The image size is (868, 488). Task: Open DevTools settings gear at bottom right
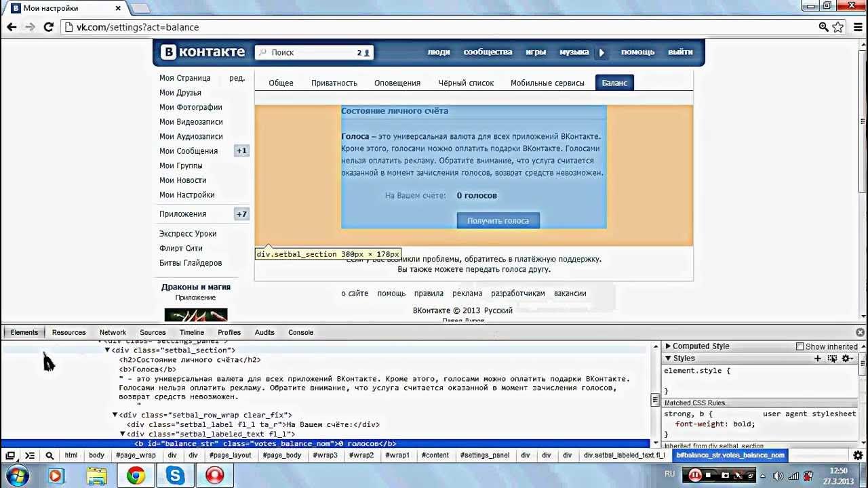pos(858,455)
